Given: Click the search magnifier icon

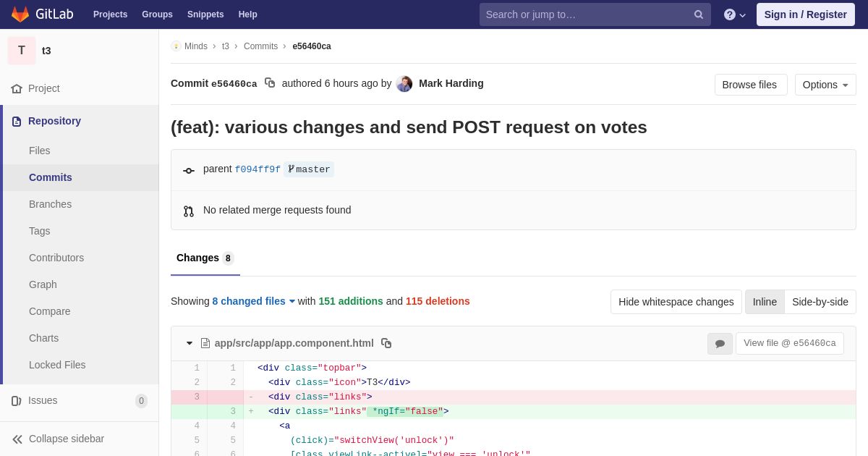Looking at the screenshot, I should click(699, 14).
